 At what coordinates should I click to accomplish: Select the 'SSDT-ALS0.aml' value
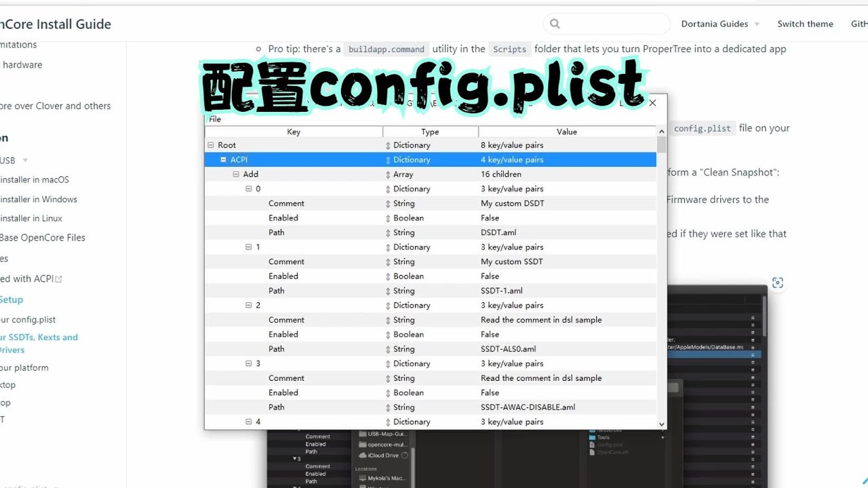point(509,349)
